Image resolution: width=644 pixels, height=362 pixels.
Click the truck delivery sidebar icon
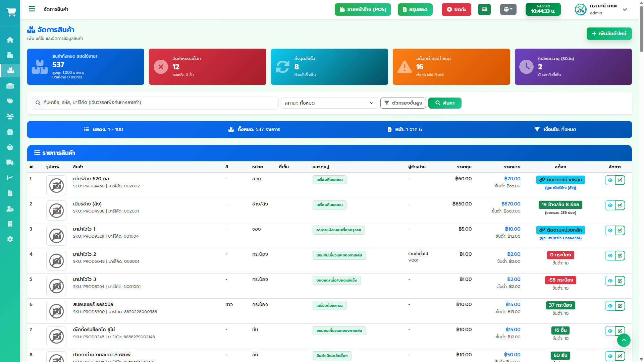pyautogui.click(x=10, y=163)
